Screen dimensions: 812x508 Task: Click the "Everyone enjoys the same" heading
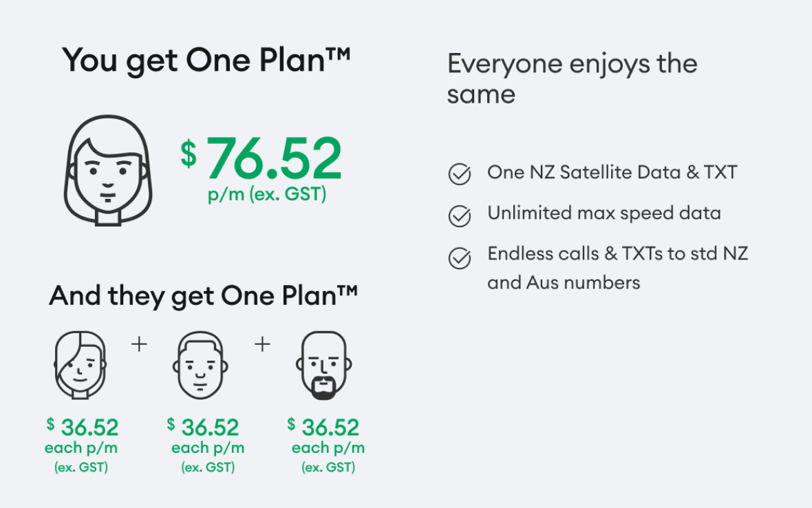pyautogui.click(x=572, y=78)
